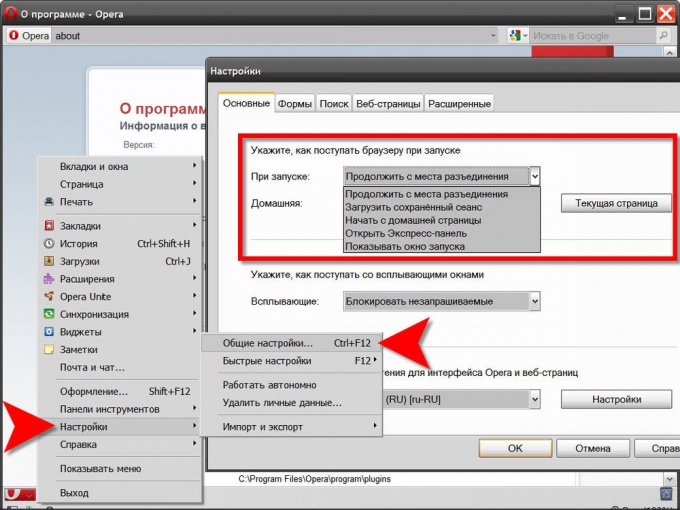
Task: Open Загрузки (Downloads) menu entry
Action: pos(80,261)
